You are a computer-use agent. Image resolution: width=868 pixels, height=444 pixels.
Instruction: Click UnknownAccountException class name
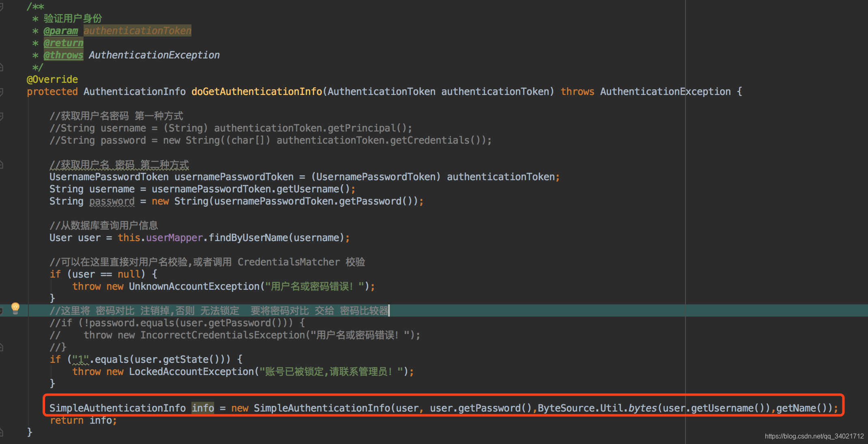[194, 287]
